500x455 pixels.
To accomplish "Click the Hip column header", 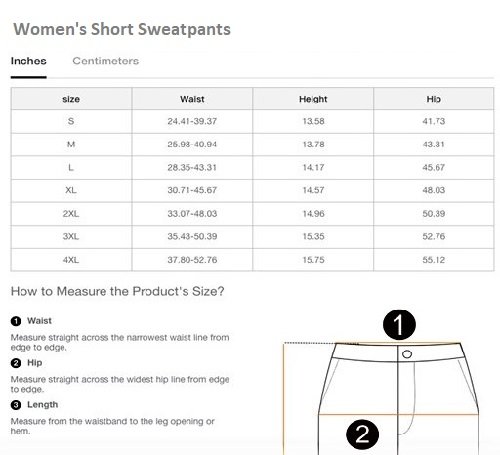I will (434, 99).
